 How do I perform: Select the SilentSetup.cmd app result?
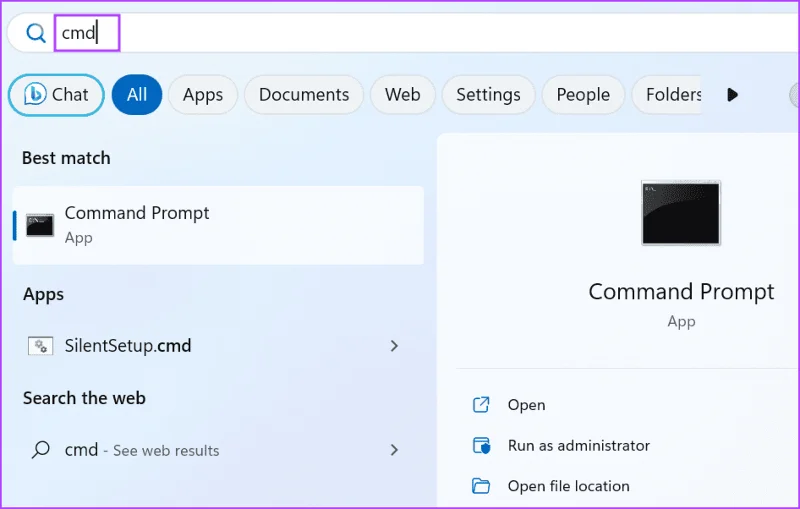point(218,346)
